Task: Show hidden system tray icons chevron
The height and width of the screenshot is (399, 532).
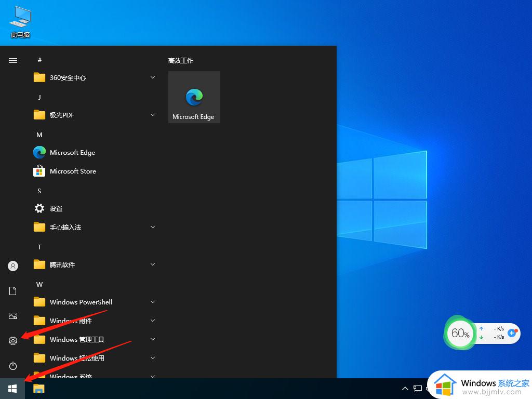Action: [x=405, y=389]
